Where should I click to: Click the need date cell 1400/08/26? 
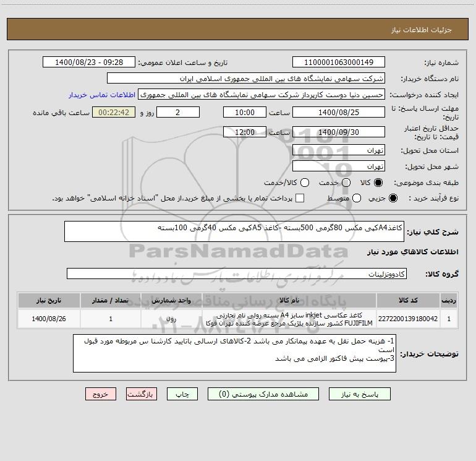click(x=49, y=319)
